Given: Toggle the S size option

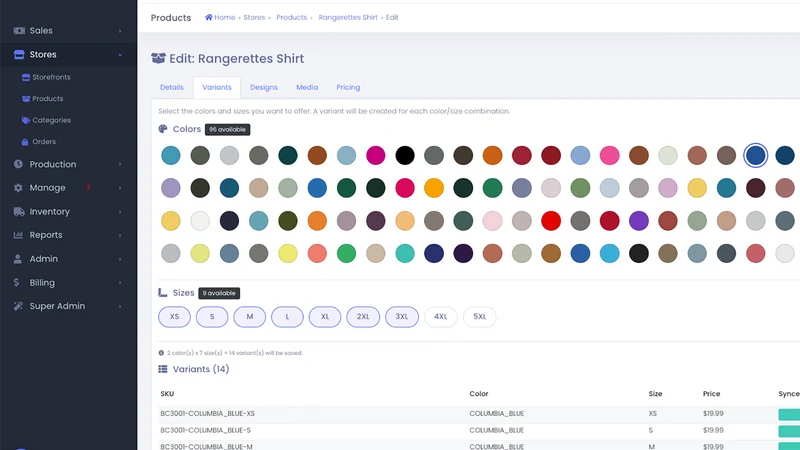Looking at the screenshot, I should (x=212, y=317).
